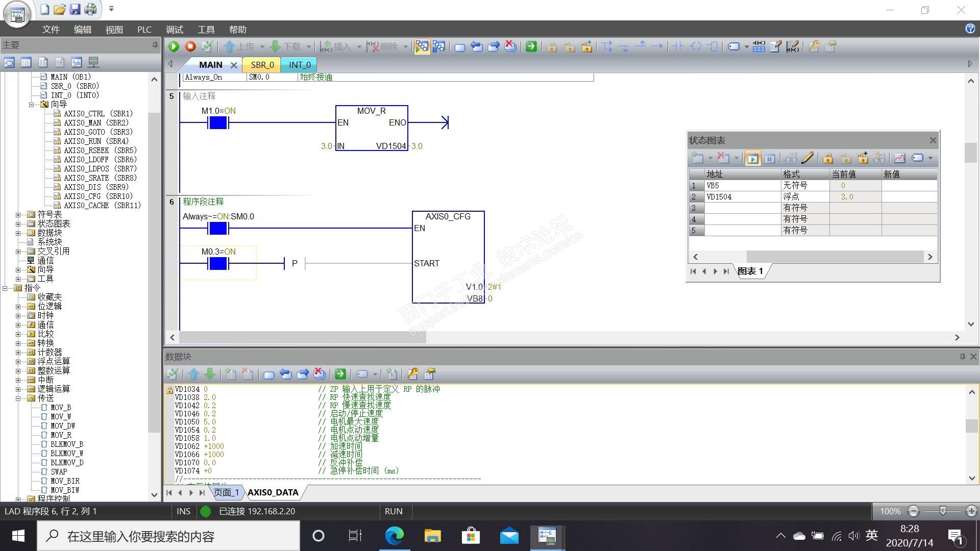Toggle chart status monitoring on

point(752,158)
